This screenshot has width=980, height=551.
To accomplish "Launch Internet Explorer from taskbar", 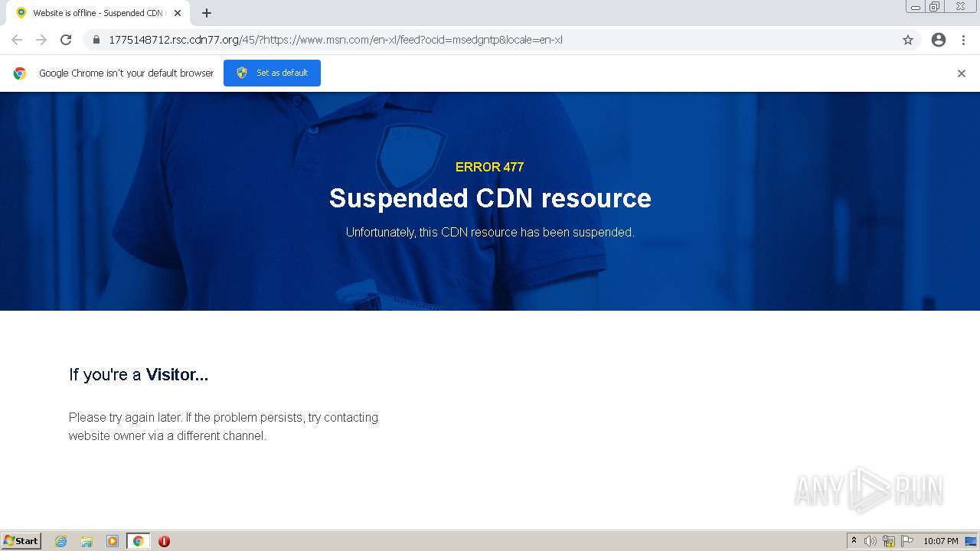I will pos(61,541).
